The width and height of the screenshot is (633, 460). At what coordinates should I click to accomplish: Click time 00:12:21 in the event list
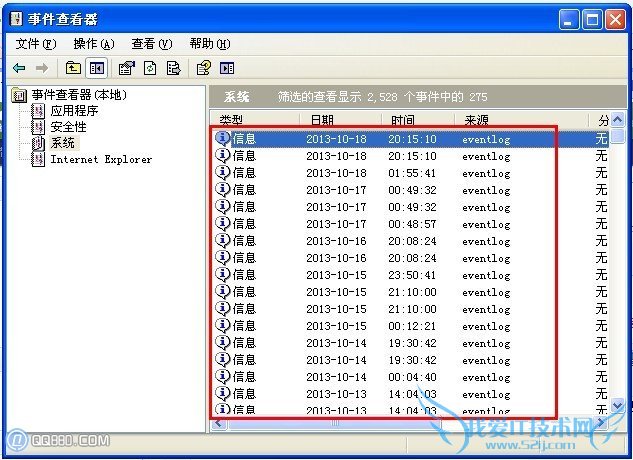(412, 326)
